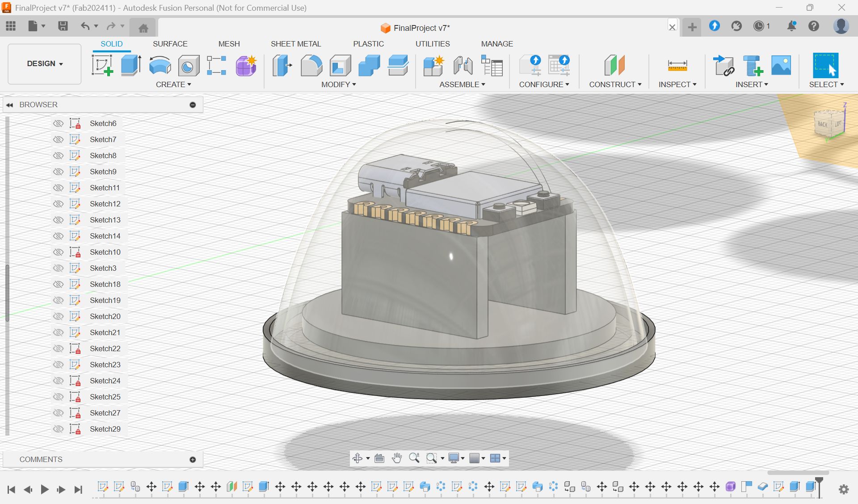The width and height of the screenshot is (858, 504).
Task: Click the Home tab icon
Action: tap(143, 28)
